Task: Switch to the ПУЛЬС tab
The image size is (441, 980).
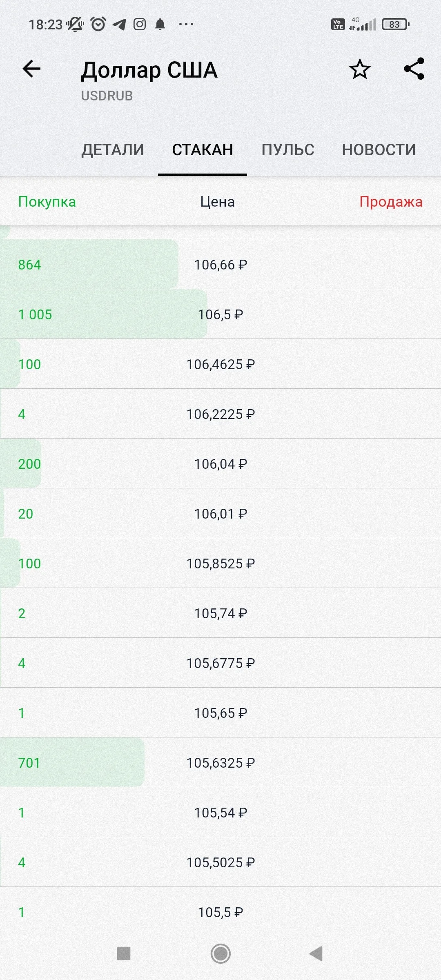Action: point(288,150)
